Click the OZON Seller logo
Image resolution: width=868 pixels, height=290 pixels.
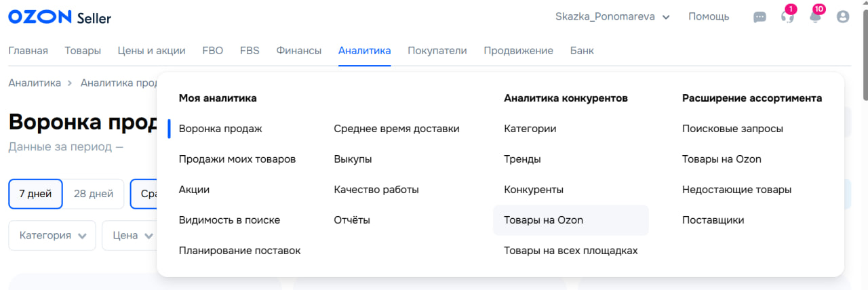click(x=60, y=18)
